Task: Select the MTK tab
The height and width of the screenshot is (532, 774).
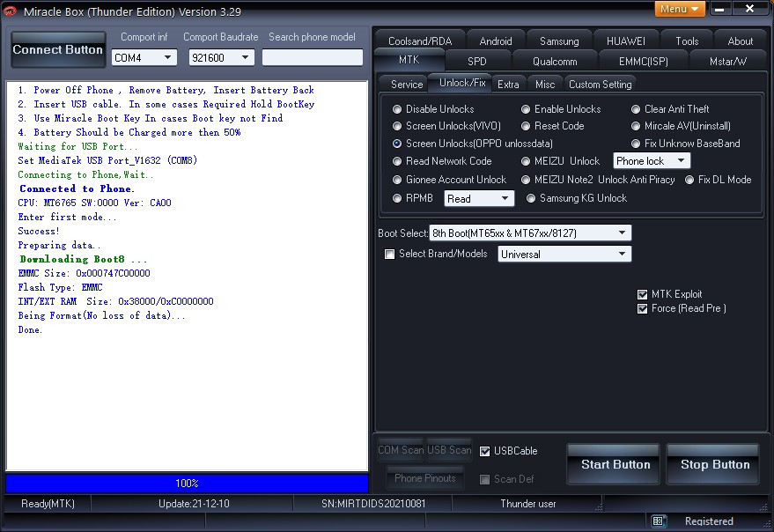Action: (x=409, y=60)
